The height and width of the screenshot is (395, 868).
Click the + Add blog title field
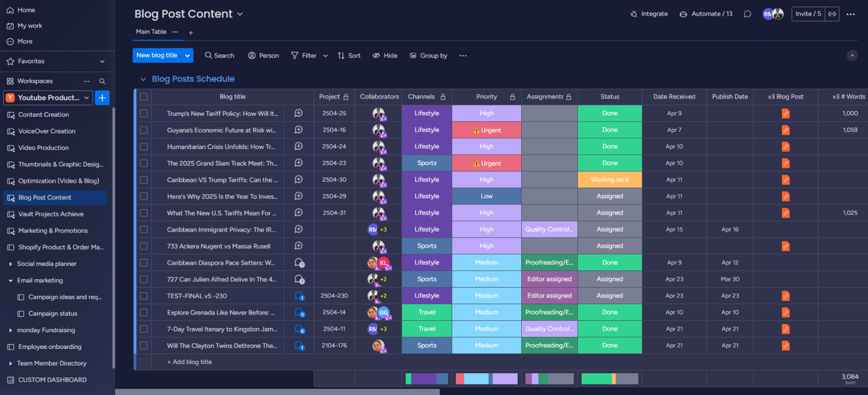190,362
